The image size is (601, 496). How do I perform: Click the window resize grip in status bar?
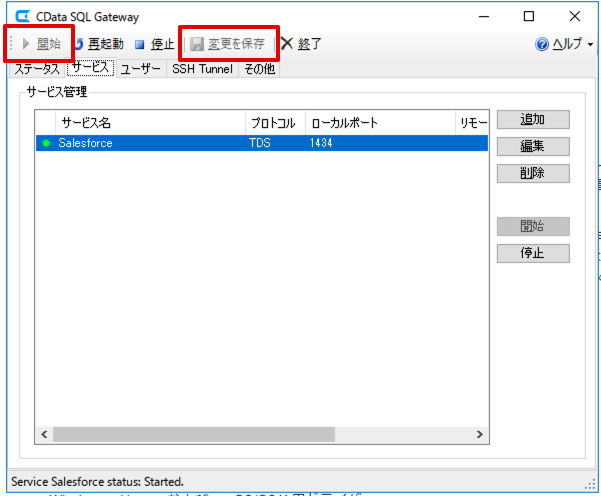tap(590, 485)
